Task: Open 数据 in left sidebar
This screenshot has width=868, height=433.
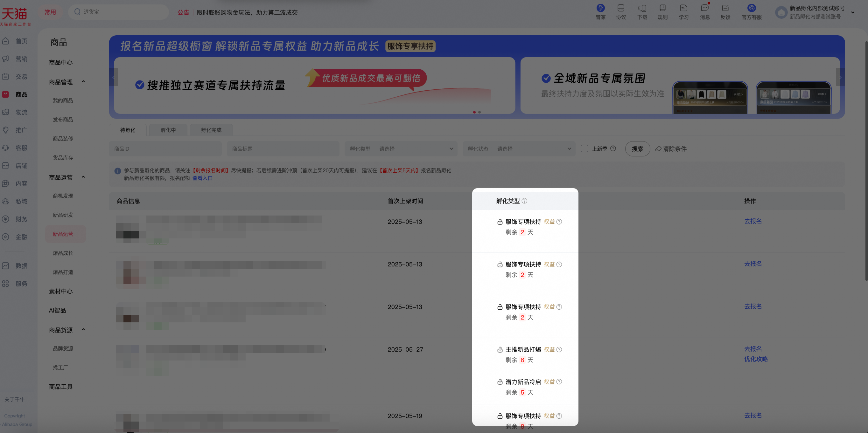Action: click(x=15, y=266)
